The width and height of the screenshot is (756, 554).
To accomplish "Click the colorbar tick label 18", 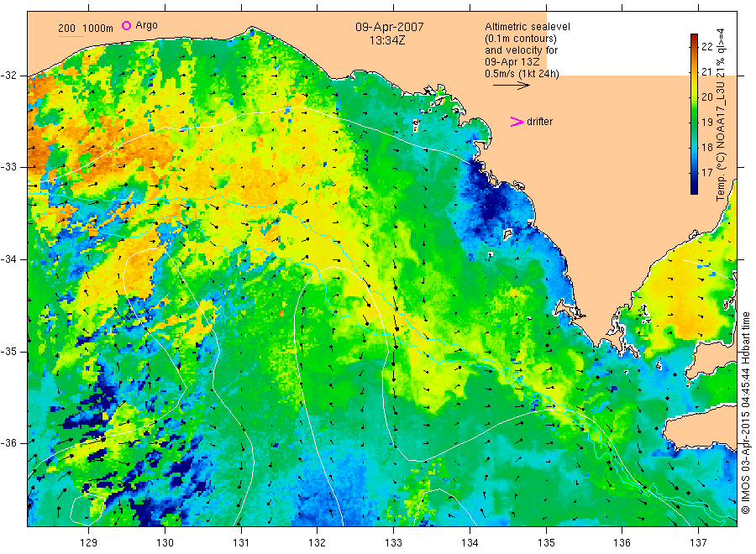I will [706, 147].
